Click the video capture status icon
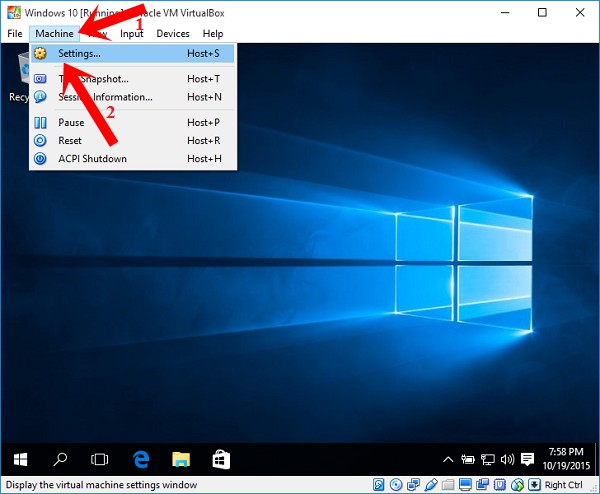The image size is (600, 494). click(482, 485)
